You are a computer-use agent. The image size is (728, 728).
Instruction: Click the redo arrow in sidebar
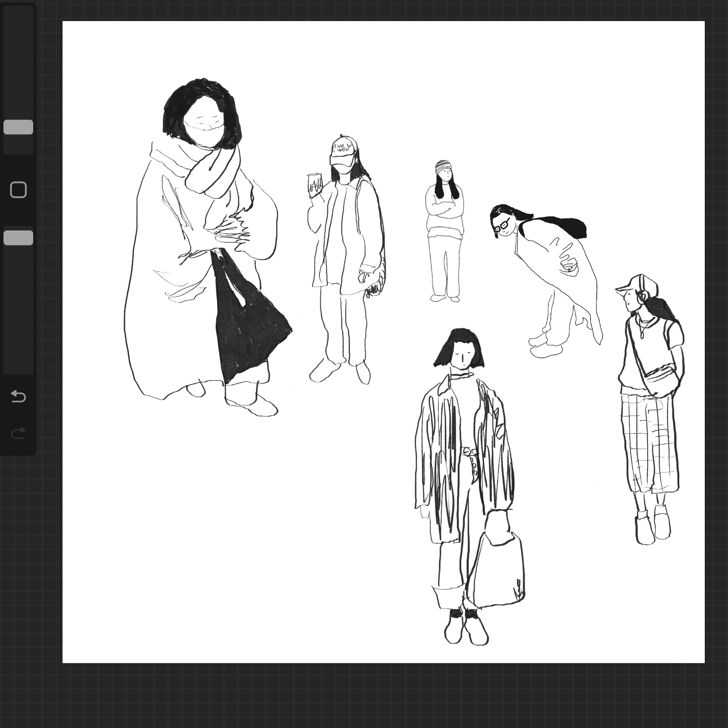tap(18, 433)
